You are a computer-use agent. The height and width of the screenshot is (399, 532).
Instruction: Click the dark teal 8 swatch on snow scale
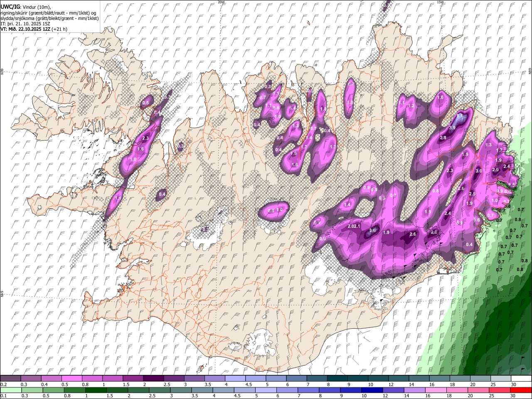[x=337, y=378]
